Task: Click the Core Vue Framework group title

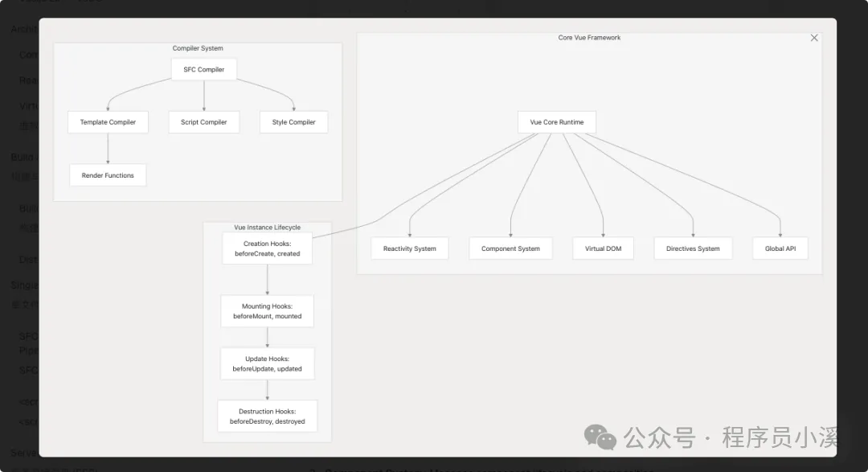Action: pyautogui.click(x=589, y=38)
